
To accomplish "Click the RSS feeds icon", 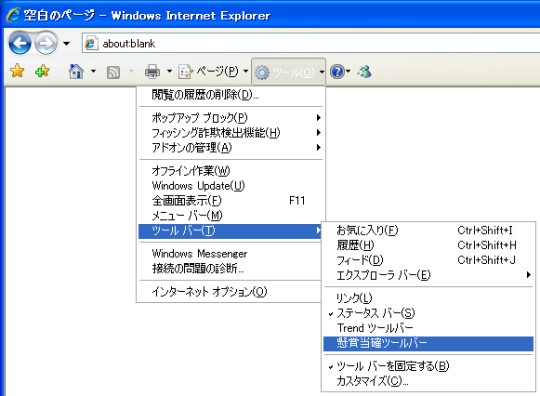I will click(114, 72).
